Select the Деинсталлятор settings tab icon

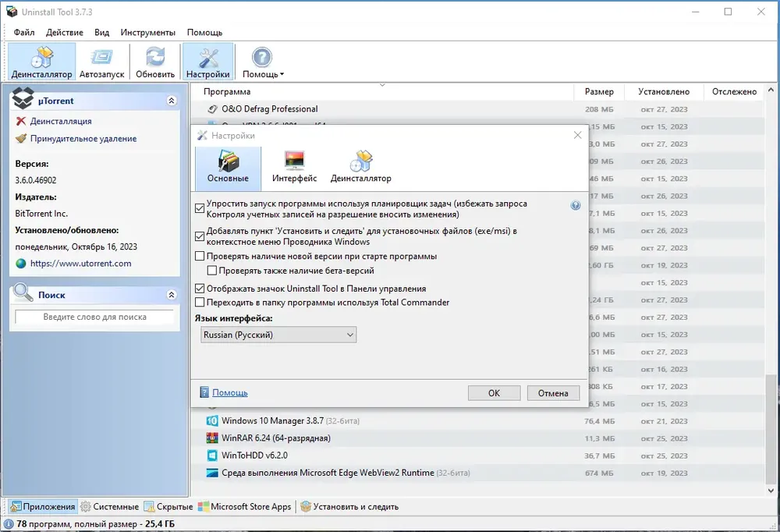(x=361, y=160)
